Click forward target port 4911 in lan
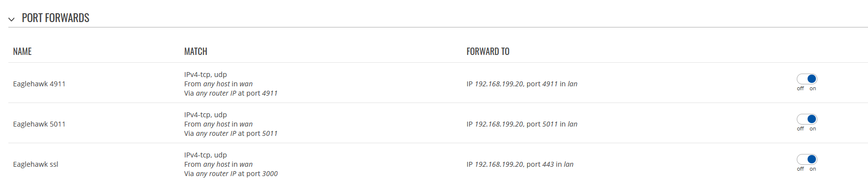 pyautogui.click(x=522, y=84)
